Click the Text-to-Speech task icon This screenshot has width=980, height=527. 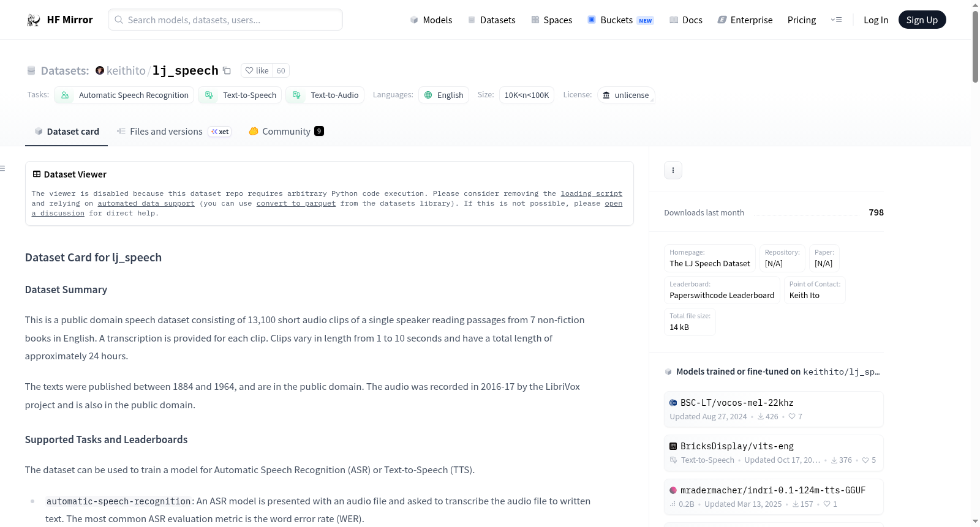click(x=209, y=95)
